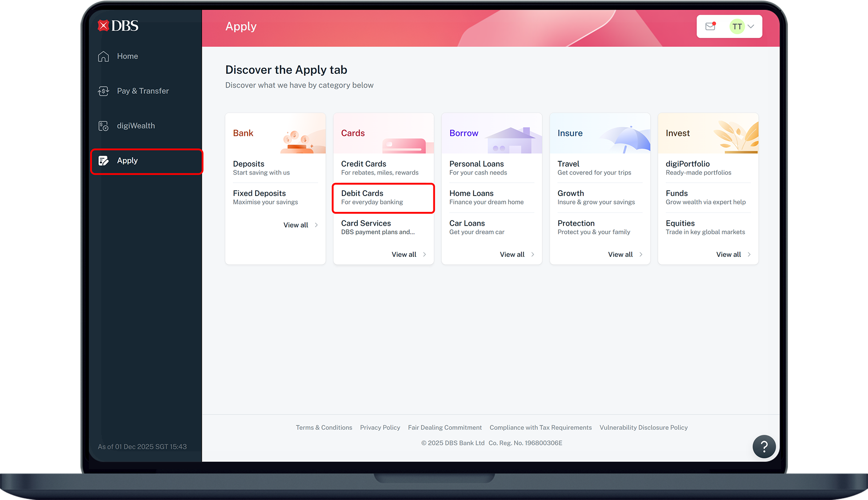
Task: Select the Apply icon in the navigation
Action: [104, 160]
